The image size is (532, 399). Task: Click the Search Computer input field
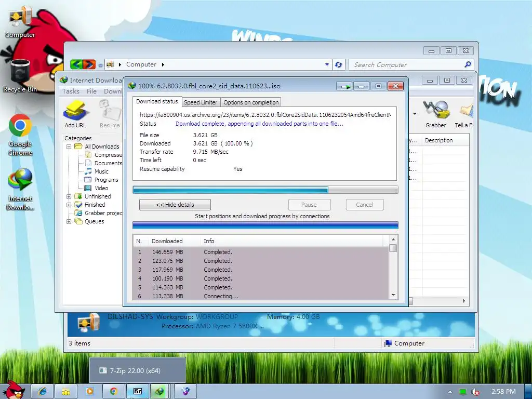point(407,64)
